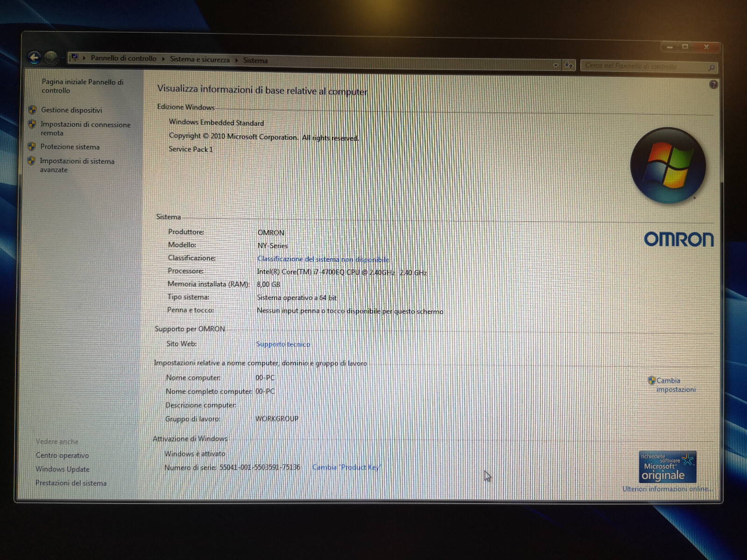Click Classificazione del sistema non disponibile link
The image size is (747, 560).
pos(323,259)
